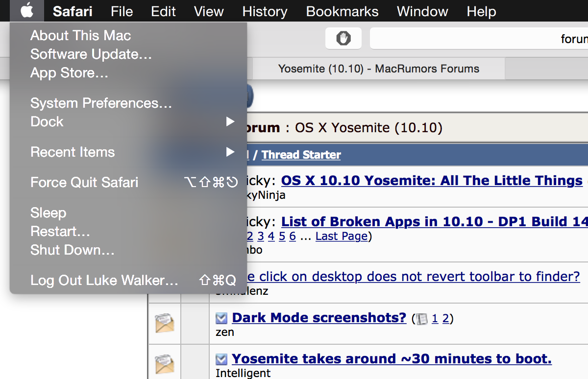The width and height of the screenshot is (588, 379).
Task: Open click on desktop toolbar finder thread
Action: 414,277
